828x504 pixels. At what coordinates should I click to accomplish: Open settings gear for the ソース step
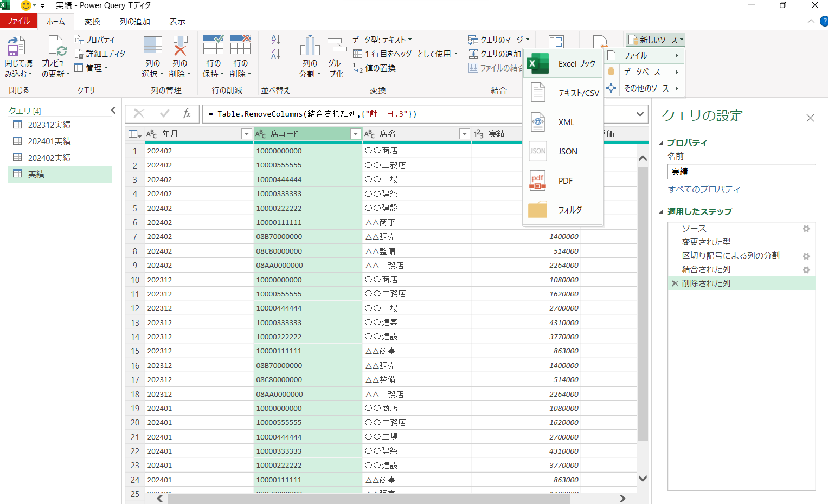pos(806,229)
